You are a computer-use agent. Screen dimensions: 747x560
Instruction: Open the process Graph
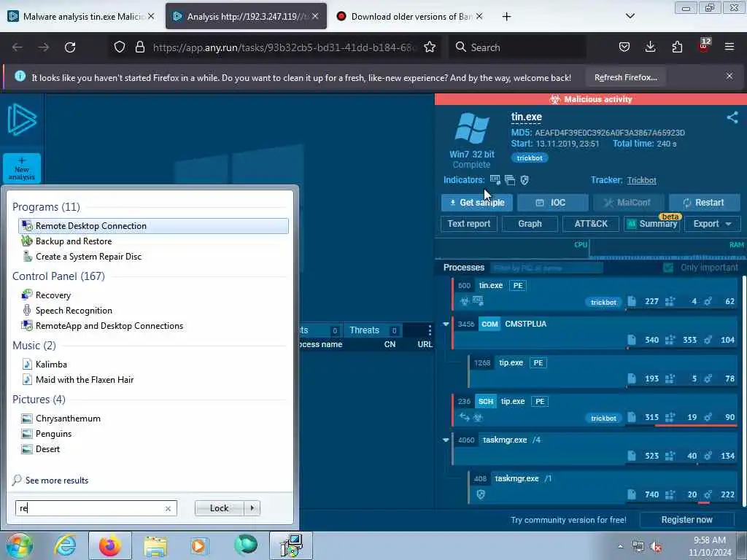(530, 224)
